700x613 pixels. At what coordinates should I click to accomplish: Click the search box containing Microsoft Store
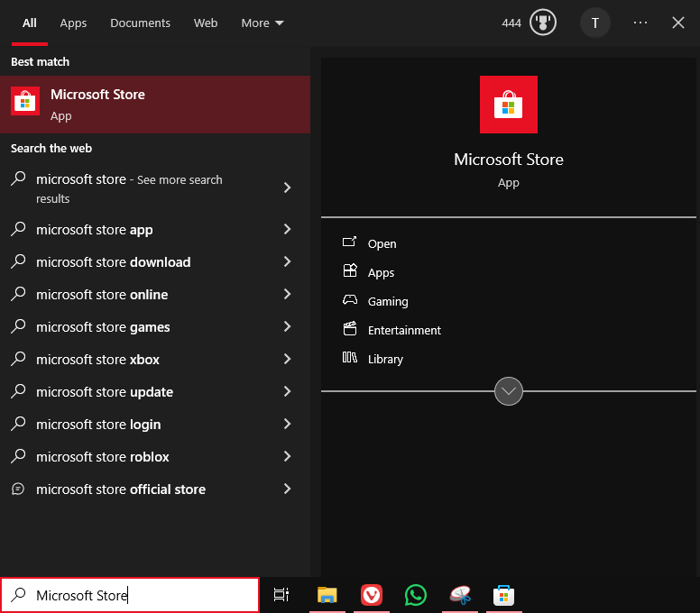click(x=135, y=595)
